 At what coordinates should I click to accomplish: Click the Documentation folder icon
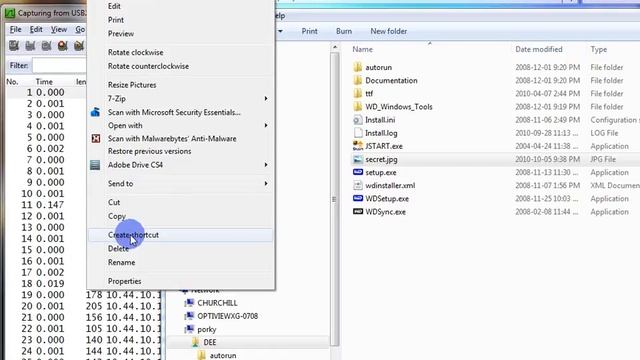[x=358, y=80]
